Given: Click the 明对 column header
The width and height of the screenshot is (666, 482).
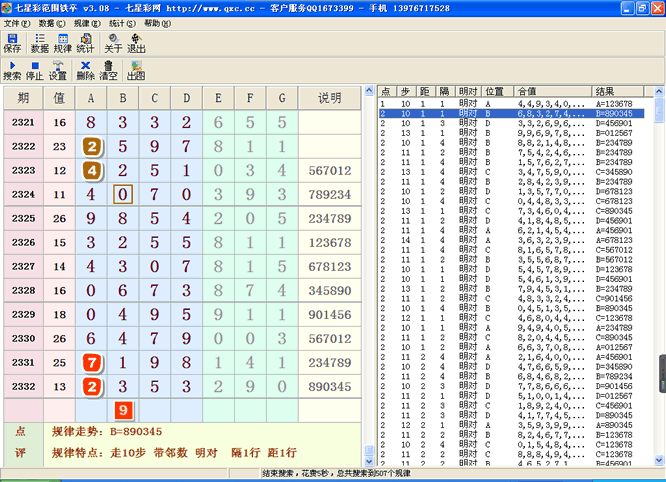Looking at the screenshot, I should (x=468, y=91).
